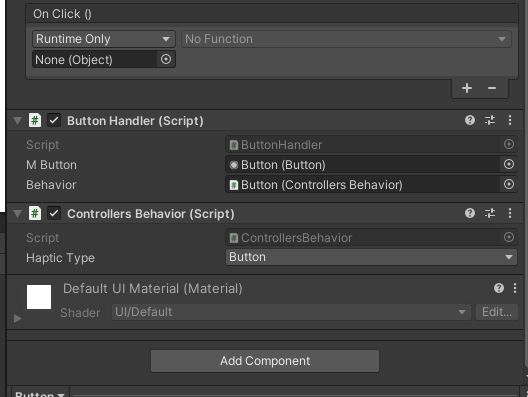
Task: Click the Behavior property label
Action: (x=51, y=185)
